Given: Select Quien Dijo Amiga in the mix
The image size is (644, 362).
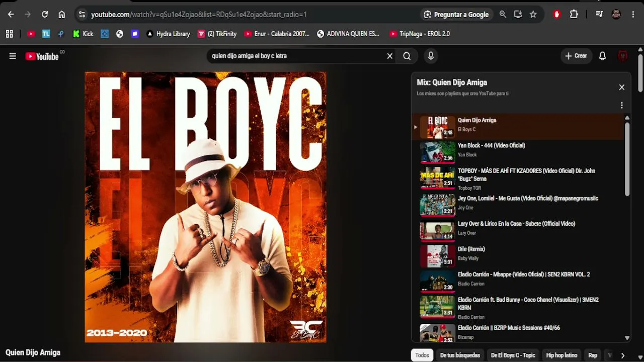Looking at the screenshot, I should [x=518, y=126].
